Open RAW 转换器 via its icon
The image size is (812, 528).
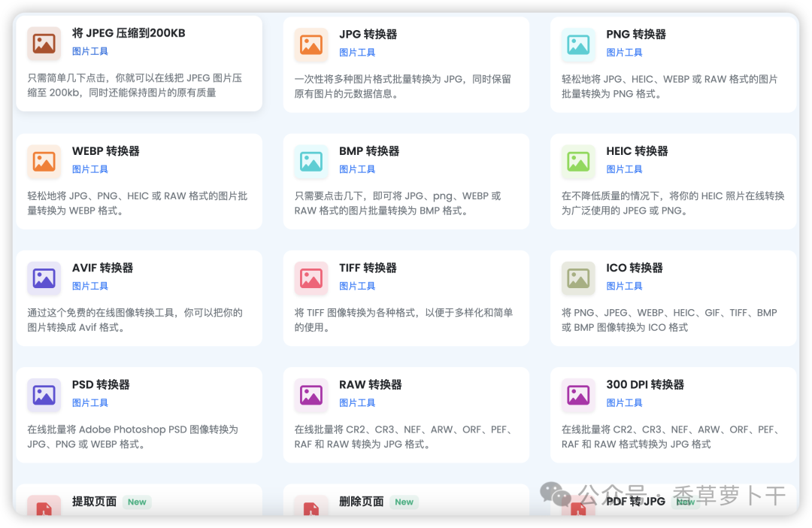(311, 395)
